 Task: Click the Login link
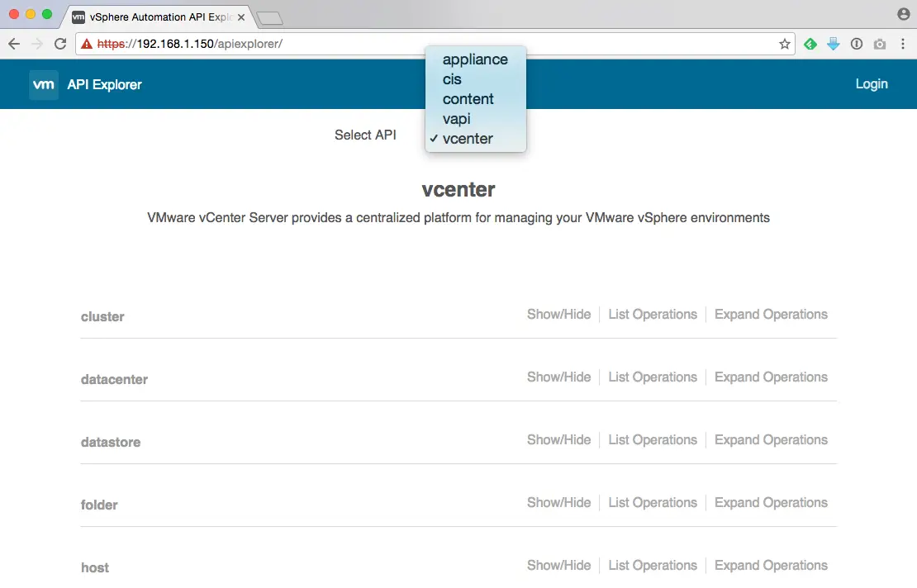point(872,84)
